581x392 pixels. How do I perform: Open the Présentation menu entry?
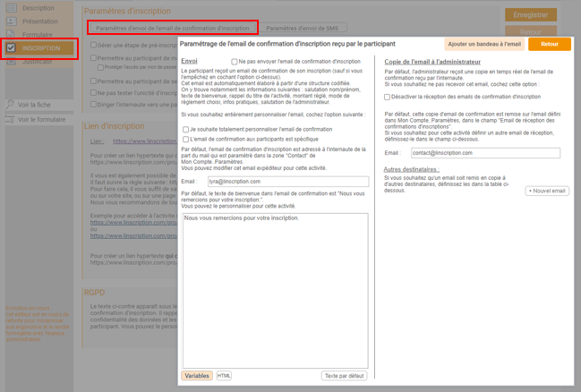[40, 21]
